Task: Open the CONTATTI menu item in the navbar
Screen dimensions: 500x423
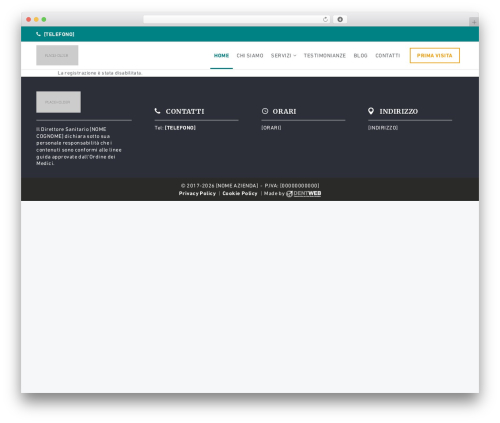Action: [388, 56]
